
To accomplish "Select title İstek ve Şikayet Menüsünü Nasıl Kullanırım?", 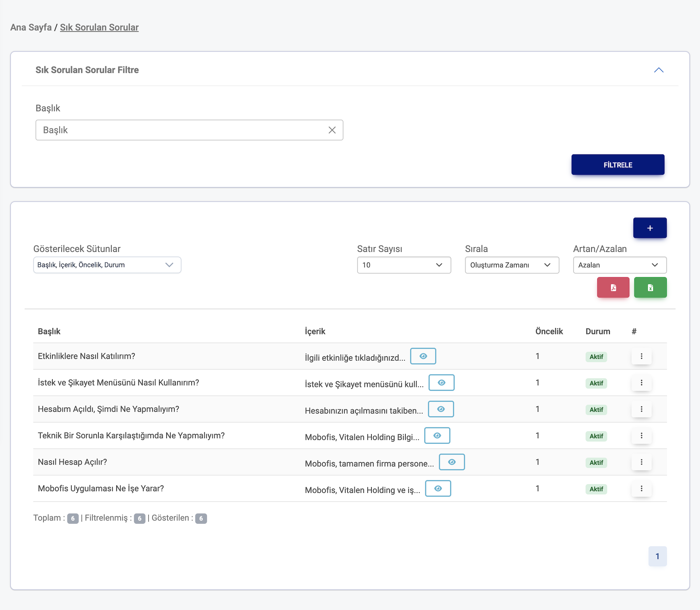I will tap(118, 382).
